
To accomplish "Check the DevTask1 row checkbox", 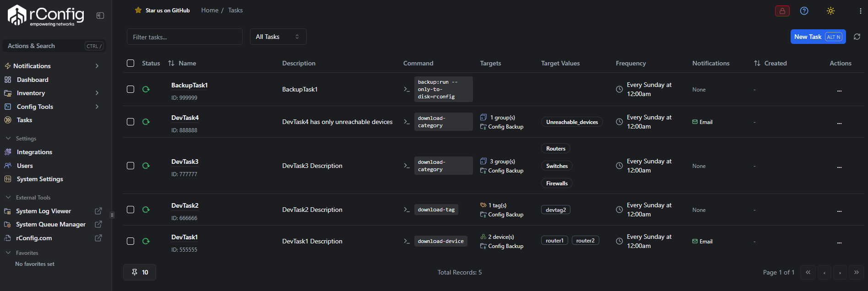I will coord(130,241).
